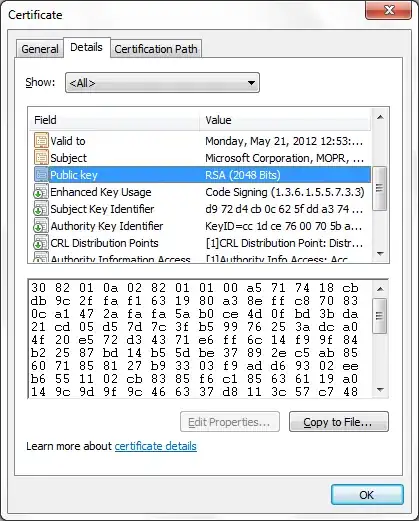Click the KeyID=cc 1d ce 76 value
The height and width of the screenshot is (521, 419).
[284, 226]
